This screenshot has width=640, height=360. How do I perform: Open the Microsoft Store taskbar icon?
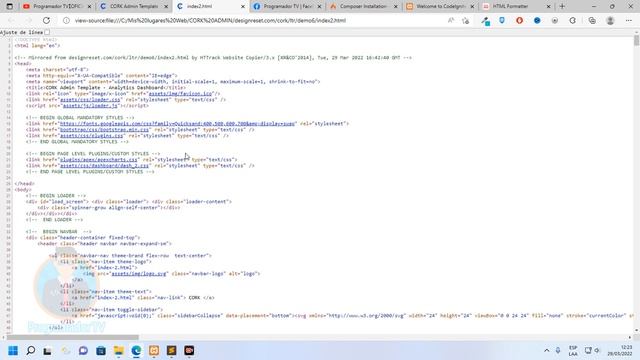click(101, 351)
